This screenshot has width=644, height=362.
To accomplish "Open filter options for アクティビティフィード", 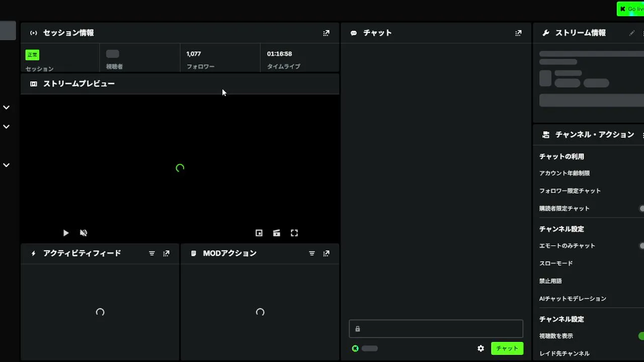I will click(x=152, y=254).
